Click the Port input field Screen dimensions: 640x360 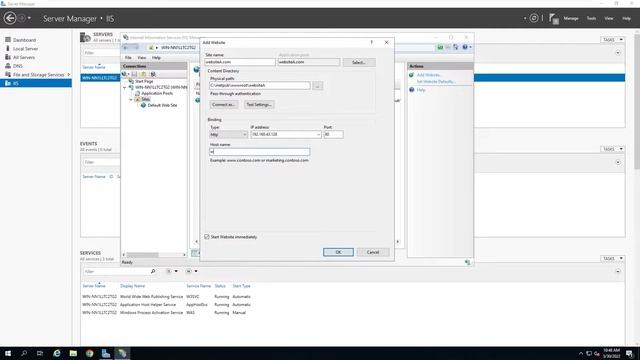point(333,134)
